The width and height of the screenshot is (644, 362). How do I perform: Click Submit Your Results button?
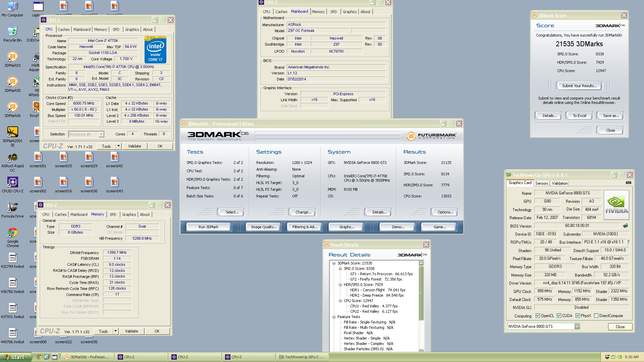(579, 86)
